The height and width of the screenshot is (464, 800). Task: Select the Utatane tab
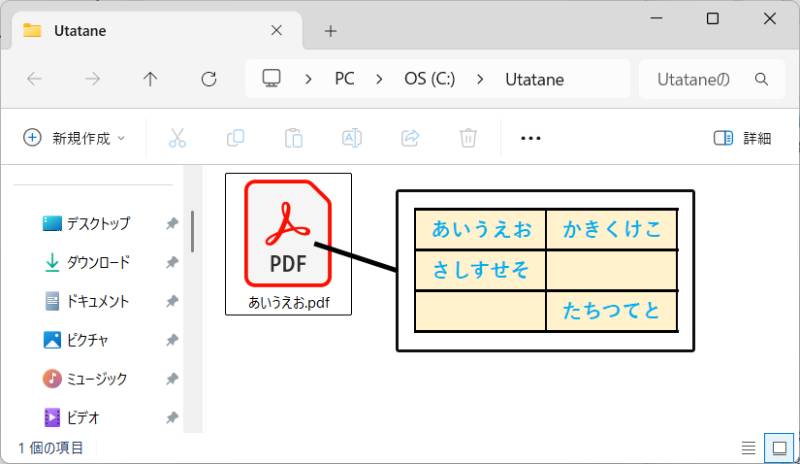155,31
